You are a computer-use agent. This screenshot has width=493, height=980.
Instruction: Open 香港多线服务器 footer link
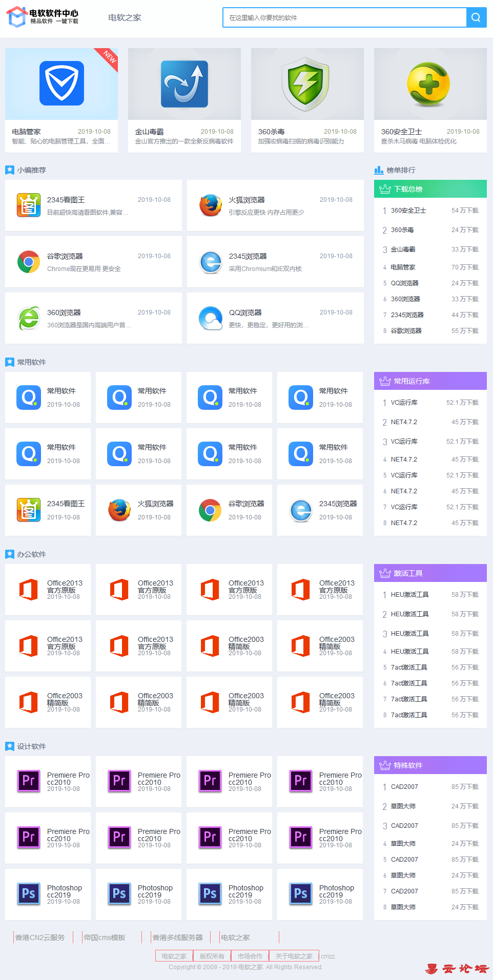tap(178, 937)
